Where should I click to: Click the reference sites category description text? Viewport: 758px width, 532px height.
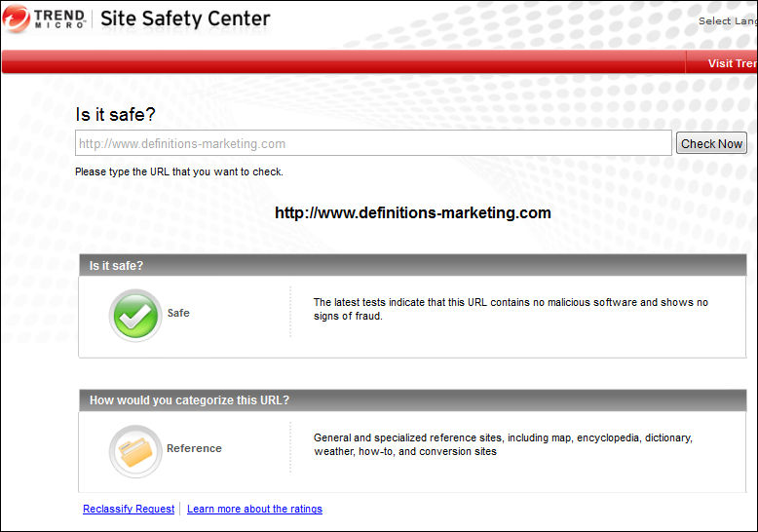click(x=503, y=444)
